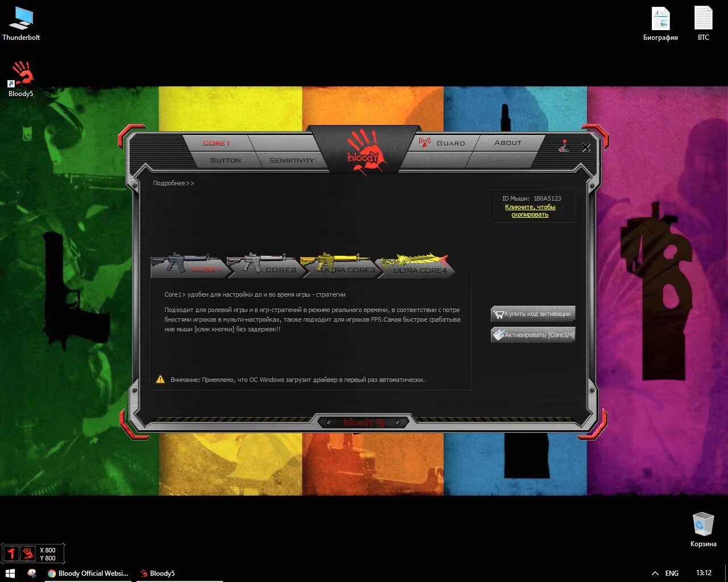Image resolution: width=728 pixels, height=582 pixels.
Task: Click the yellow warning triangle icon
Action: [x=160, y=379]
